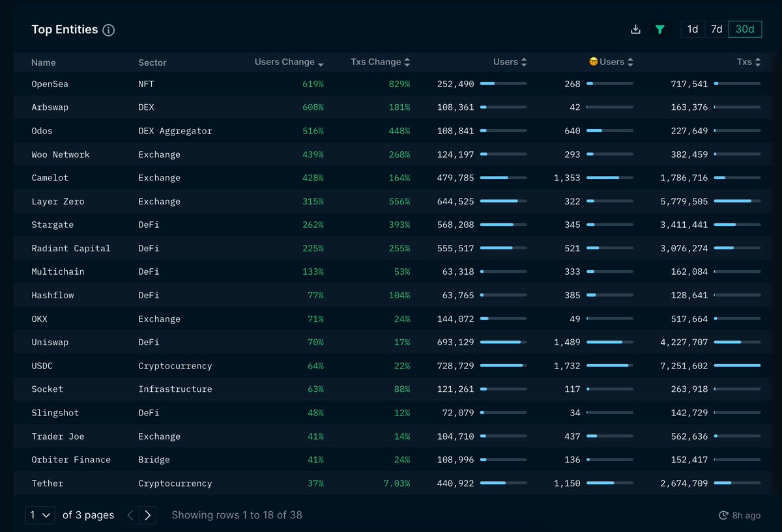Screen dimensions: 782x532
Task: Click Uniswap's 693,129 Users value
Action: 456,343
